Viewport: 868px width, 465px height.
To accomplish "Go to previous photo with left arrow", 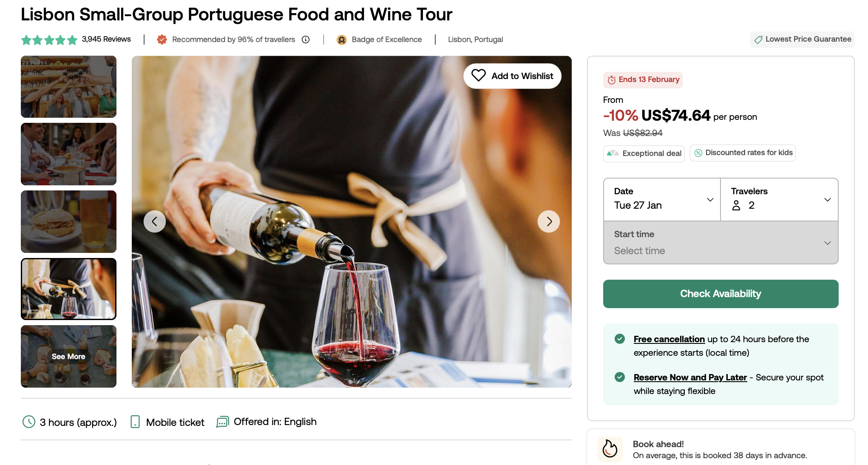I will tap(155, 221).
